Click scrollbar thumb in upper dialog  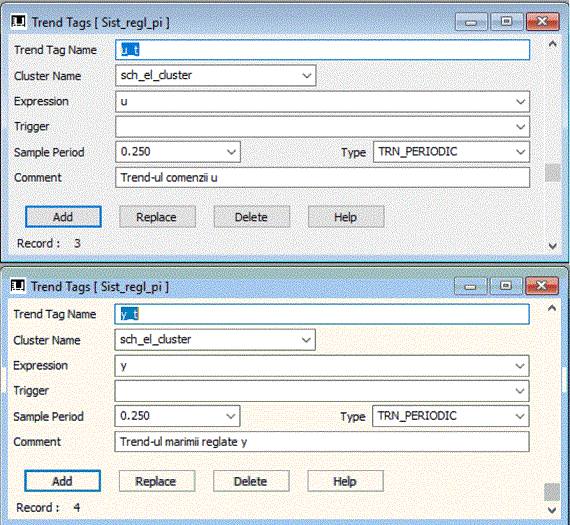point(553,173)
